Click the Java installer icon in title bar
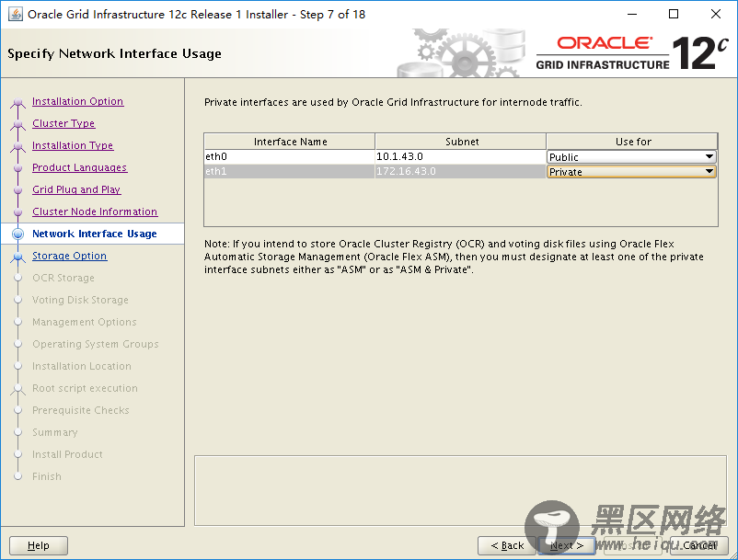 (15, 14)
